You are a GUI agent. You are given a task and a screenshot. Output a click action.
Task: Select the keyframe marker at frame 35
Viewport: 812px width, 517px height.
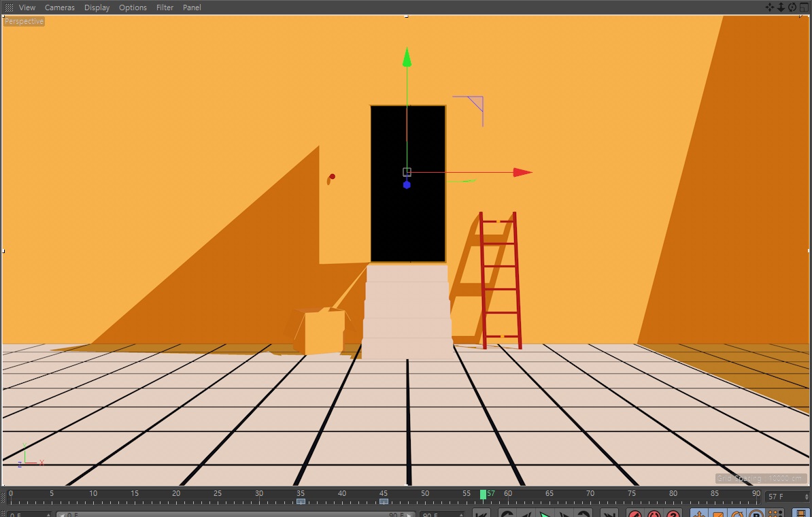coord(301,502)
